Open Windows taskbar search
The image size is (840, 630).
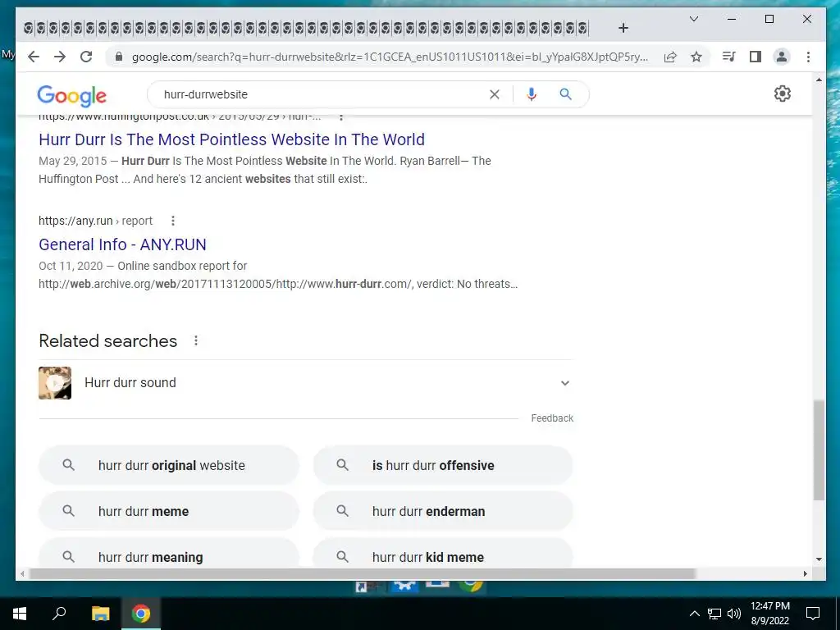pyautogui.click(x=59, y=614)
